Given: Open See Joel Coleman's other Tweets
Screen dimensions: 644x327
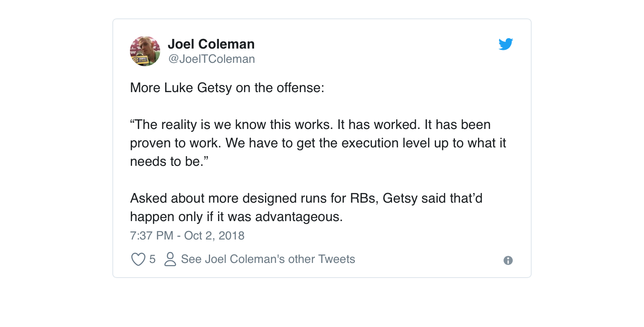Looking at the screenshot, I should pyautogui.click(x=268, y=259).
